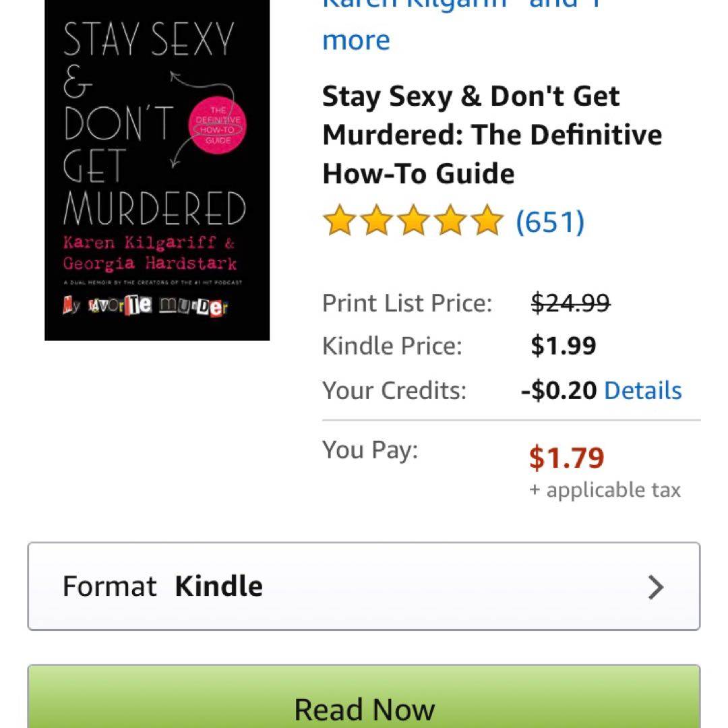The width and height of the screenshot is (728, 728).
Task: Click the first gold rating star
Action: pos(339,220)
